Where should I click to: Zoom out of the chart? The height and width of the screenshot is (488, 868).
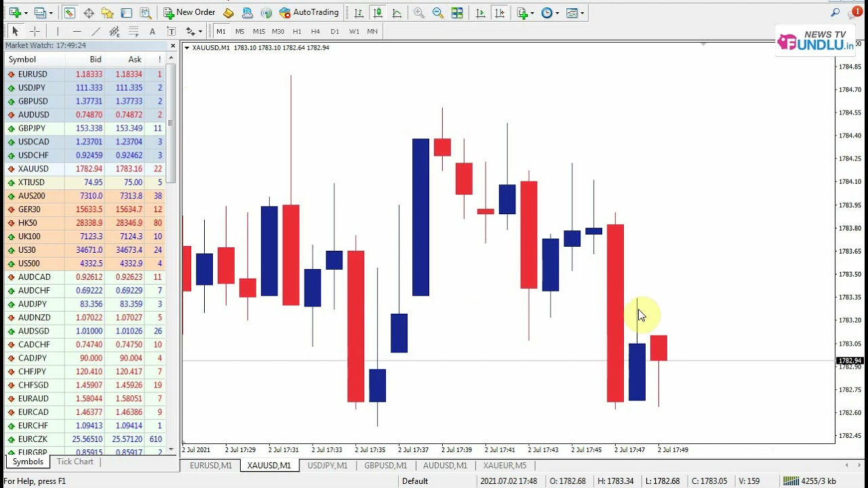click(x=438, y=12)
